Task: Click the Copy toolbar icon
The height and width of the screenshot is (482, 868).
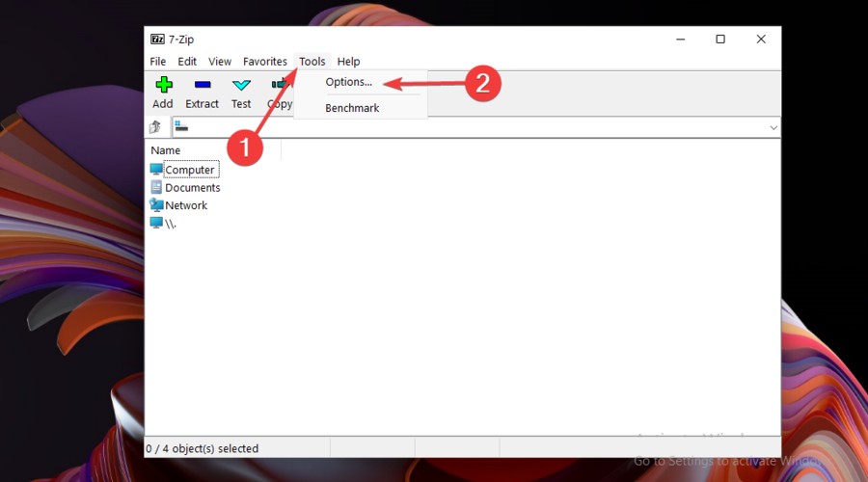Action: tap(280, 84)
